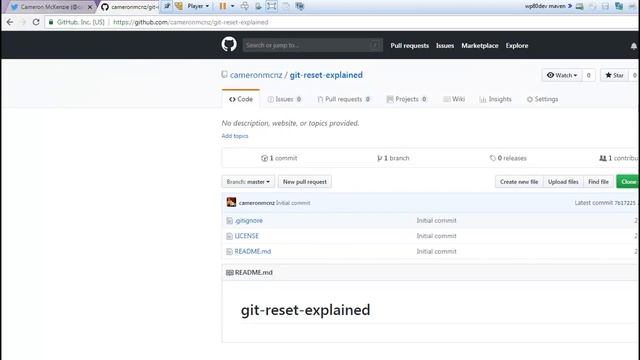View the 1 contributor link
Screen dimensions: 640x360
click(619, 158)
